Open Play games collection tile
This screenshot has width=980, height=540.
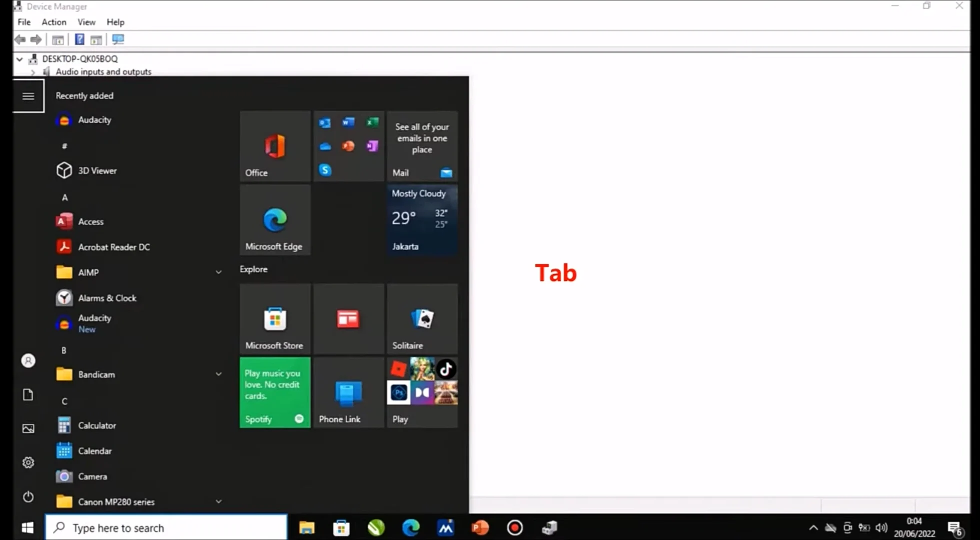[x=423, y=391]
